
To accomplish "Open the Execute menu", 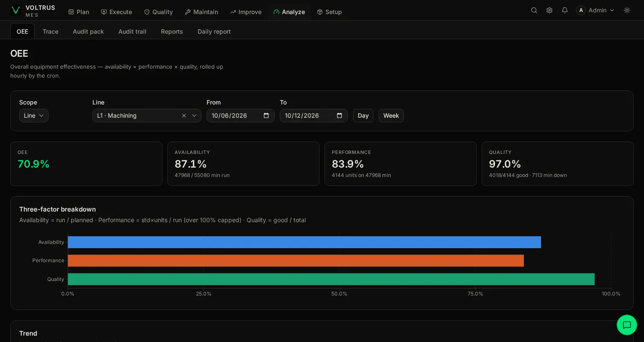I will (117, 12).
